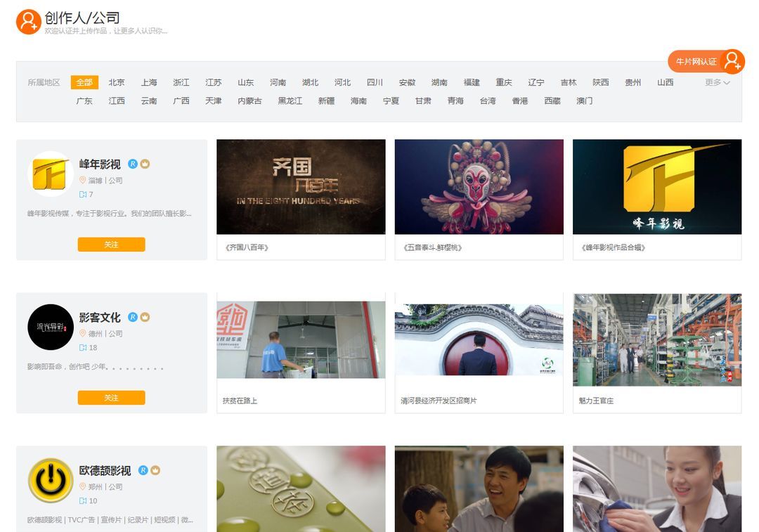The image size is (759, 532).
Task: Filter creators by 澳门 region
Action: (x=584, y=100)
